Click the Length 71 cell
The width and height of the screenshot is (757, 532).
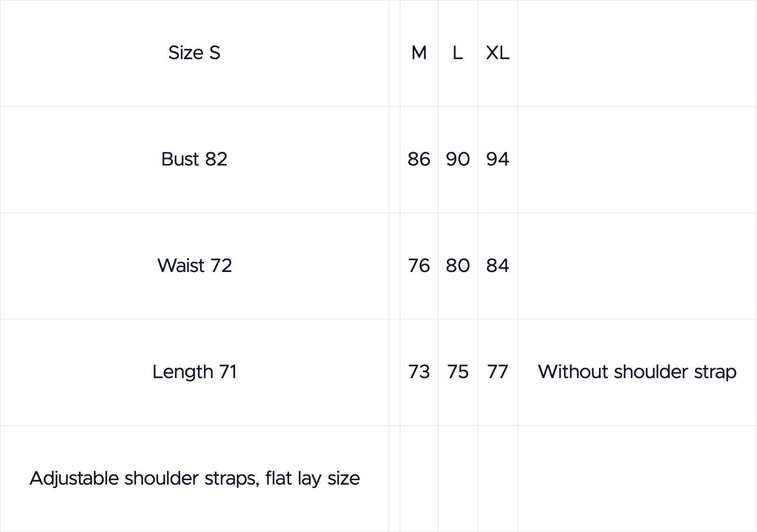pyautogui.click(x=194, y=372)
